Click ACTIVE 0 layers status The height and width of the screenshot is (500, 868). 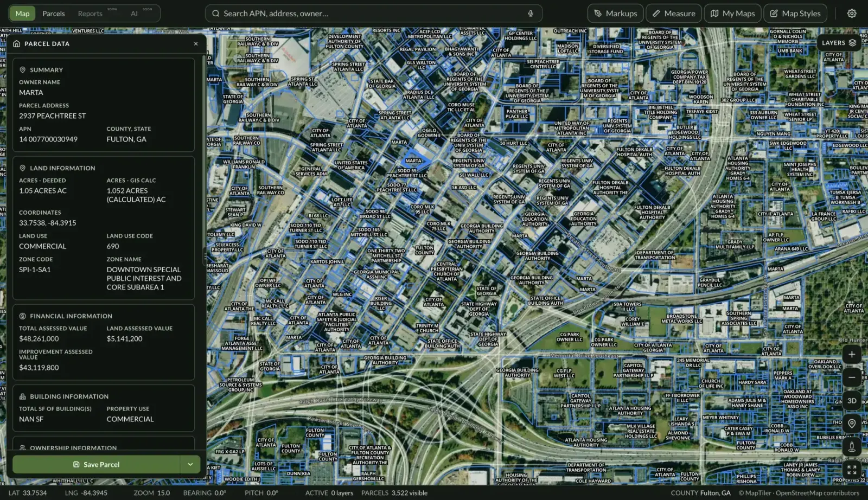click(329, 493)
